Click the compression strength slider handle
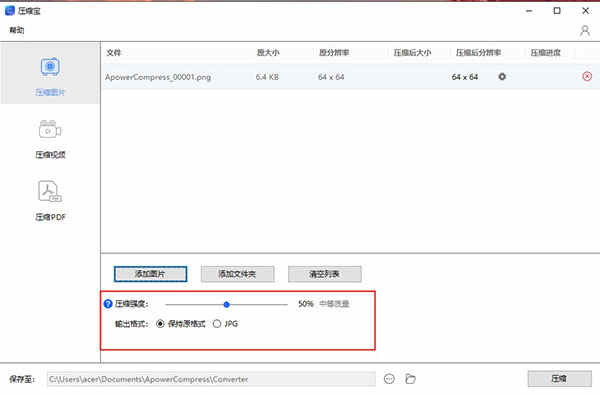The width and height of the screenshot is (600, 395). (227, 305)
